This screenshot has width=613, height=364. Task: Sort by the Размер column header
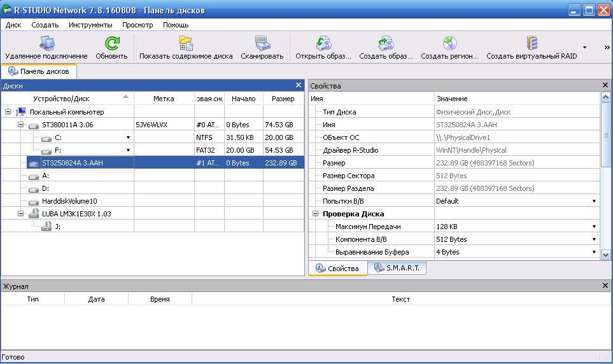coord(283,99)
